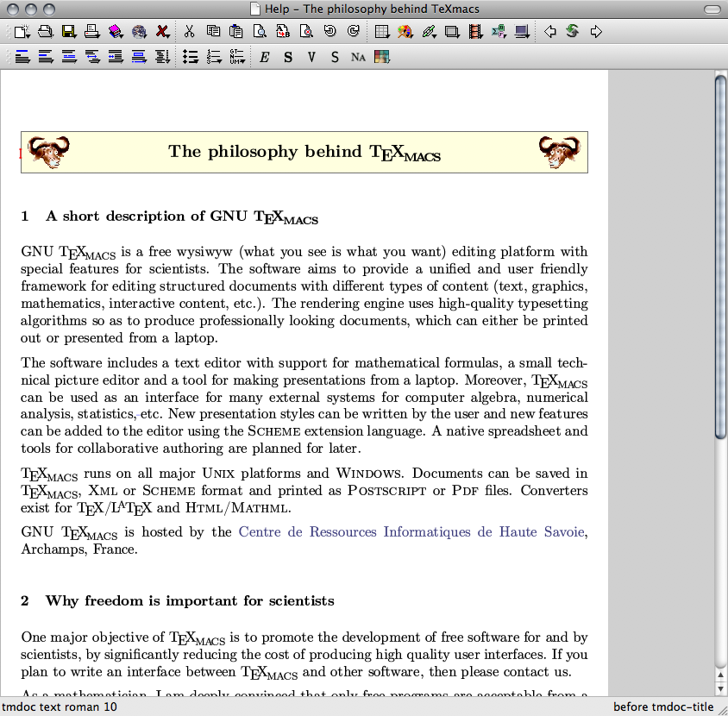The image size is (728, 716).
Task: Open the title/section heading icon
Action: 22,57
